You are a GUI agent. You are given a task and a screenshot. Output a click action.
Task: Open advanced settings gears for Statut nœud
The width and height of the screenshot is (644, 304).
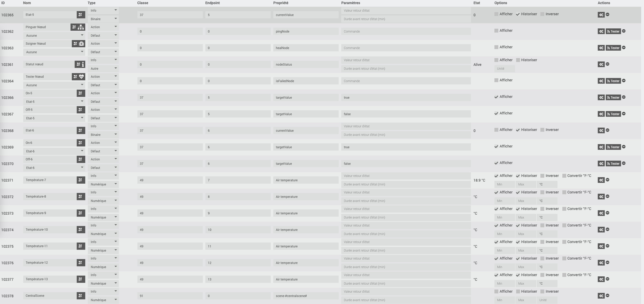coord(601,65)
